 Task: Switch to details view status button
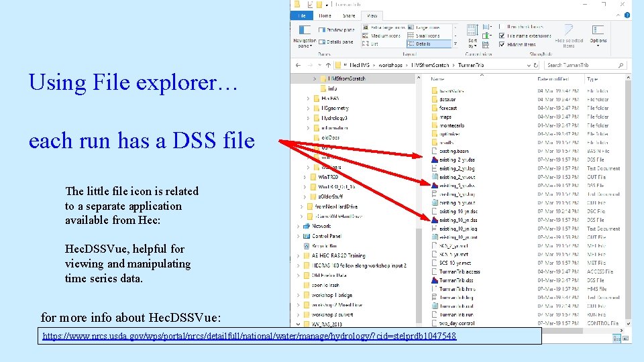[616, 338]
